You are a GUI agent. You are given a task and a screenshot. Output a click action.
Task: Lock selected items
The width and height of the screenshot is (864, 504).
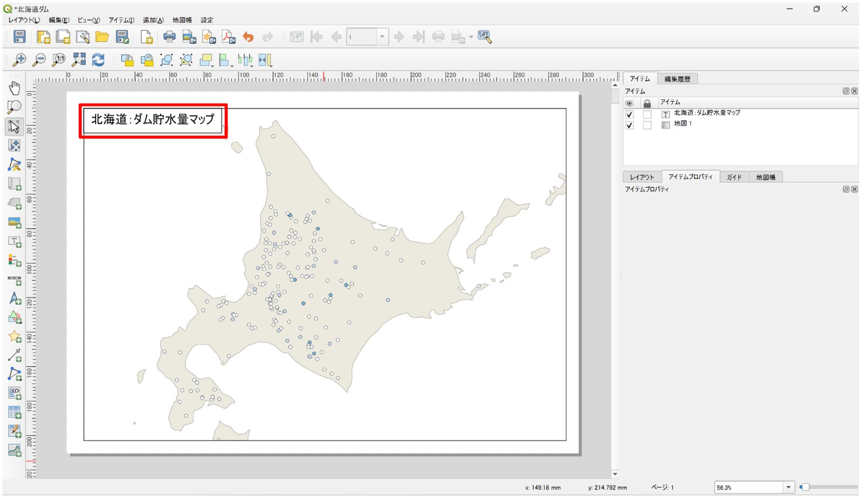[127, 59]
